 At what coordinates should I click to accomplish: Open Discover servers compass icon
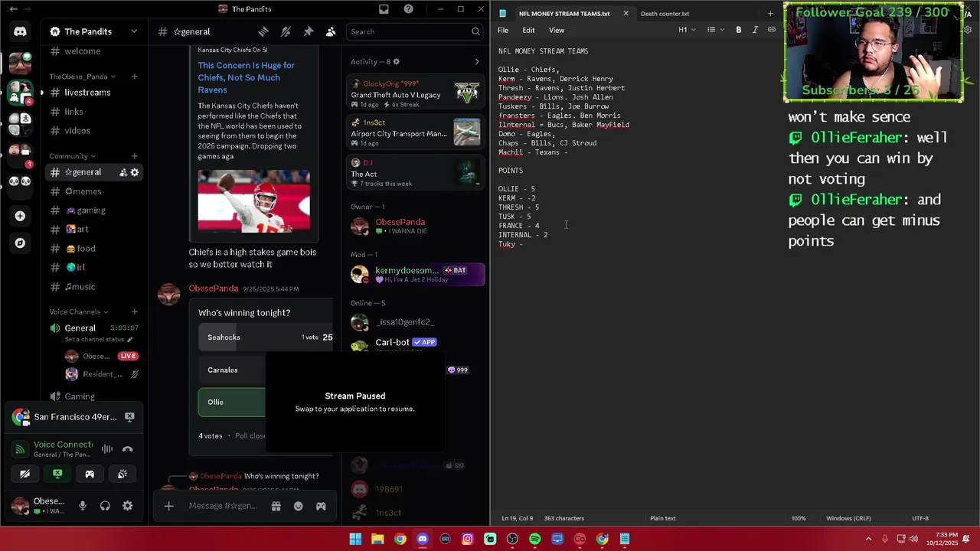coord(20,243)
